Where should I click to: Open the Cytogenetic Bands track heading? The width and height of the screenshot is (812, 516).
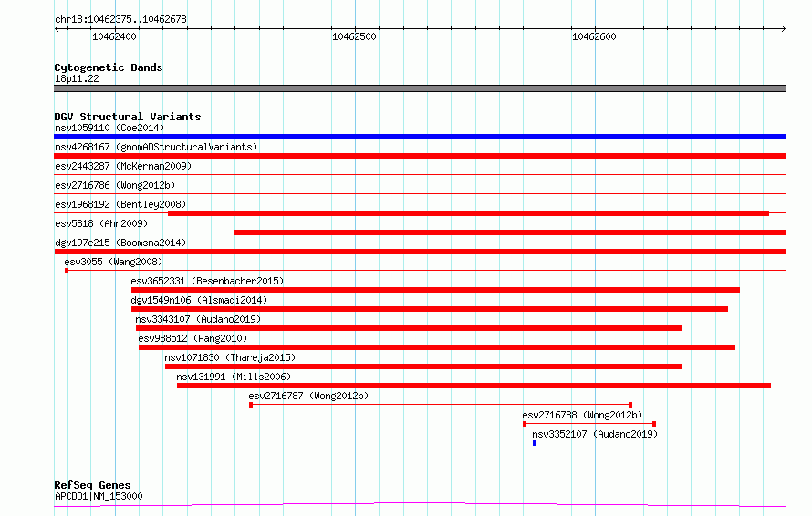109,67
